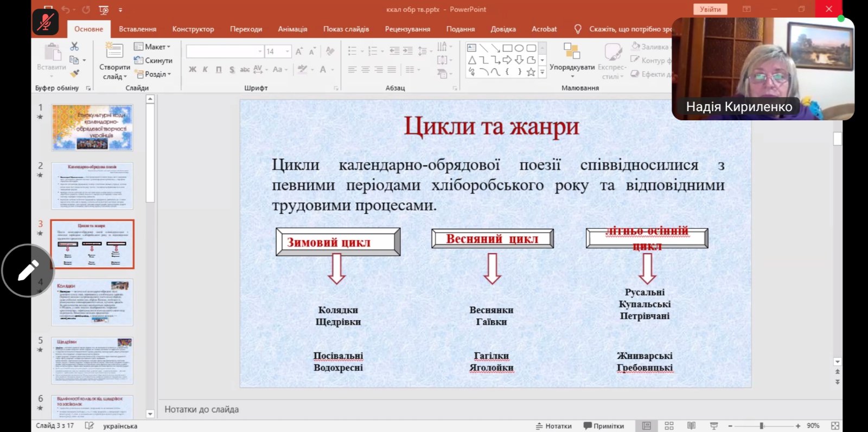Pick the oval shape in the shapes gallery
Screen dimensions: 868x432
tap(519, 48)
